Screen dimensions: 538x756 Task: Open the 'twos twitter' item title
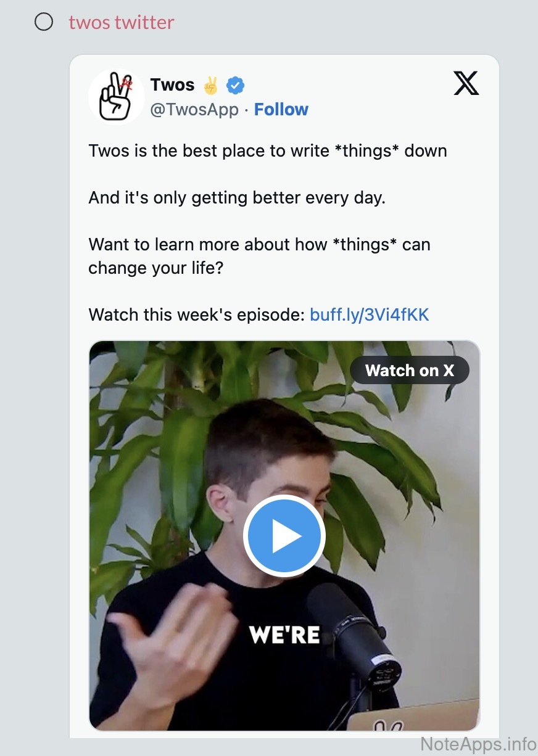pyautogui.click(x=122, y=22)
